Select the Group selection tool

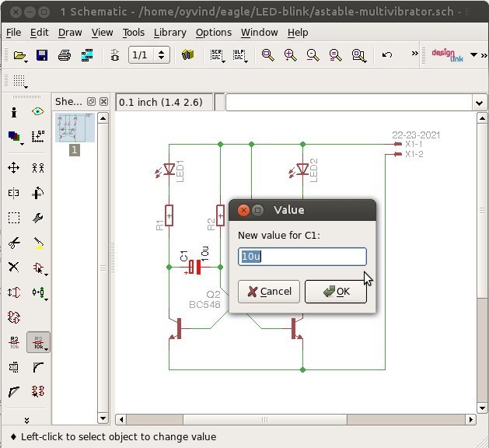pos(14,219)
